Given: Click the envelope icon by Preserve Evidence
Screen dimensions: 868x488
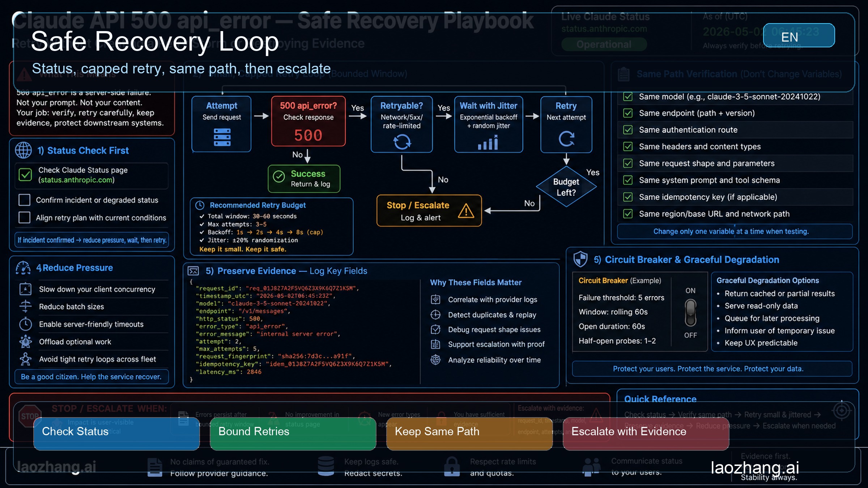Looking at the screenshot, I should [193, 271].
